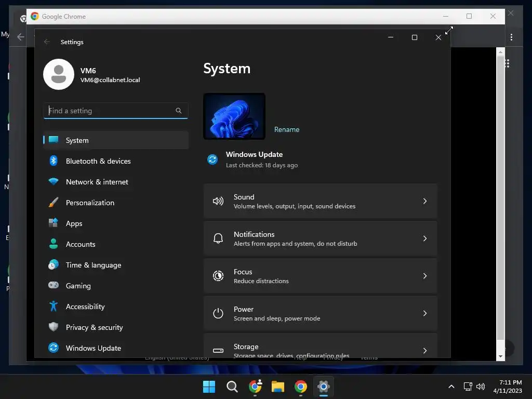Open the Windows Start menu
Image resolution: width=532 pixels, height=399 pixels.
pyautogui.click(x=209, y=387)
